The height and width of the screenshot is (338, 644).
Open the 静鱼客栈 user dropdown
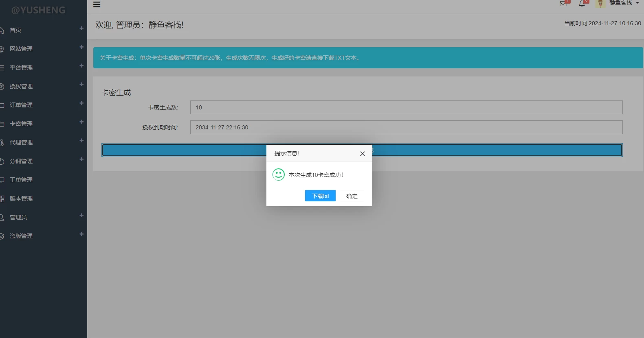coord(624,3)
